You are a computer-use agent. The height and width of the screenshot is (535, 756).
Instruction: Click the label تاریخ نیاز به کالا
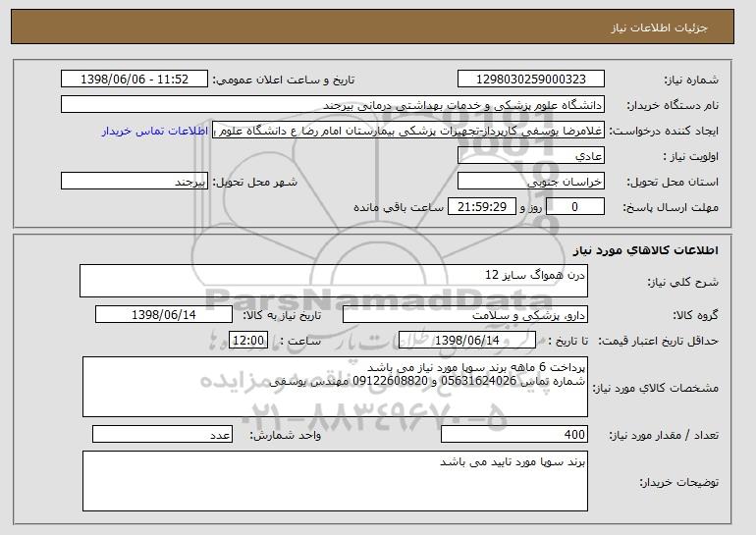[282, 316]
